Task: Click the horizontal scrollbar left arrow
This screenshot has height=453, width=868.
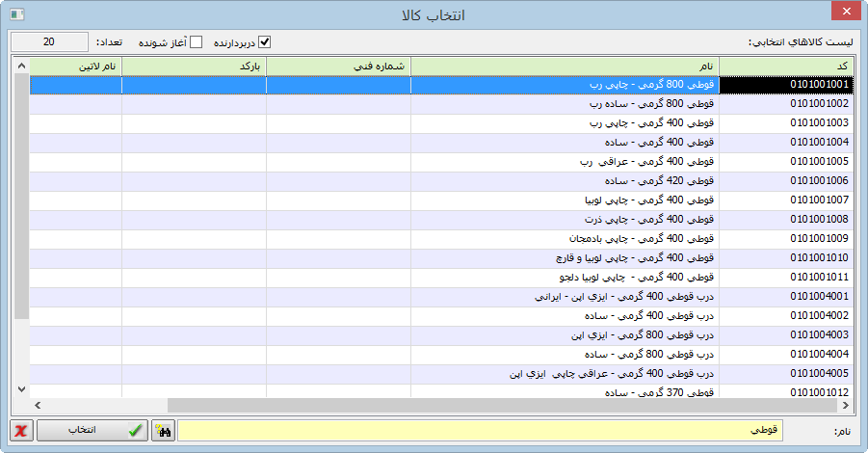Action: pos(37,405)
